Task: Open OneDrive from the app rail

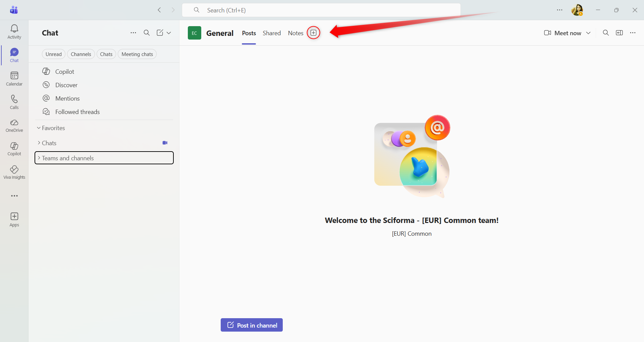Action: pos(14,126)
